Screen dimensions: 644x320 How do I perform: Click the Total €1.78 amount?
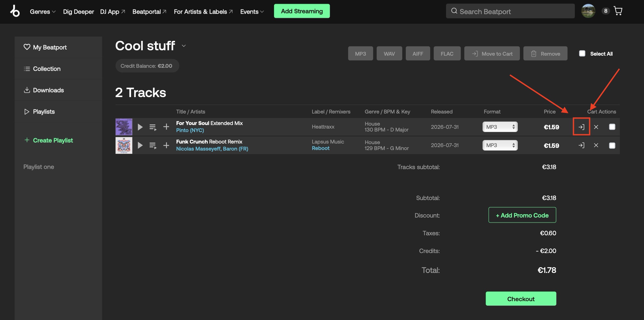[x=547, y=270]
